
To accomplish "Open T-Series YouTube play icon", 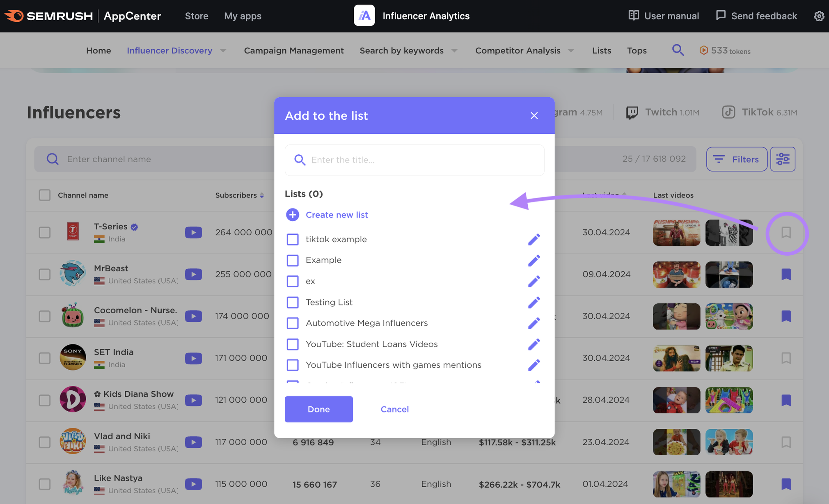I will tap(193, 232).
